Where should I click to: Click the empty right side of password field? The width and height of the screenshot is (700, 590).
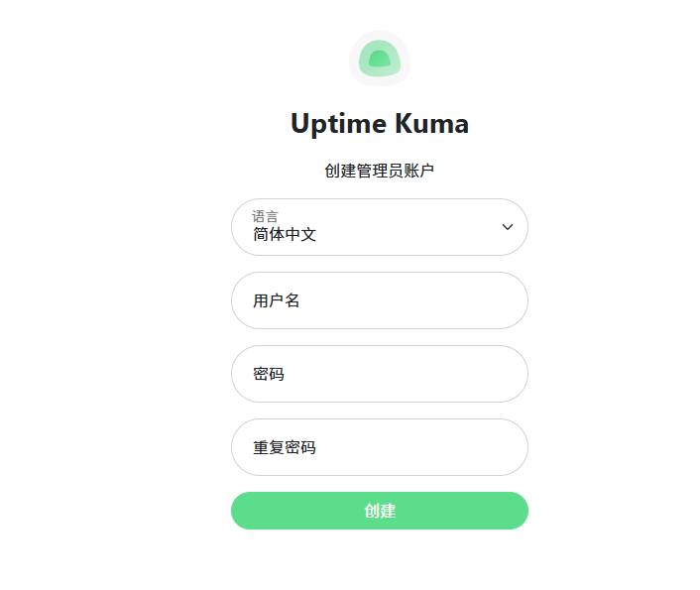click(x=446, y=374)
